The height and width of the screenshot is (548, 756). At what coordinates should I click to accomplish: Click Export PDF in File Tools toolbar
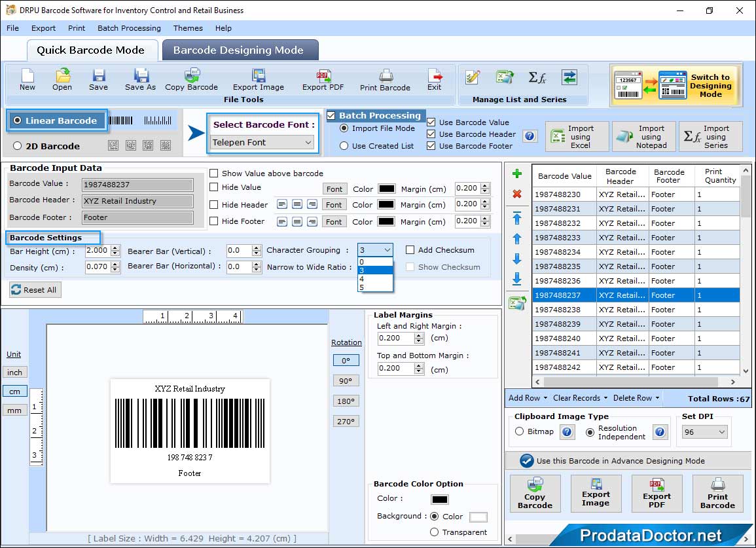click(x=323, y=79)
